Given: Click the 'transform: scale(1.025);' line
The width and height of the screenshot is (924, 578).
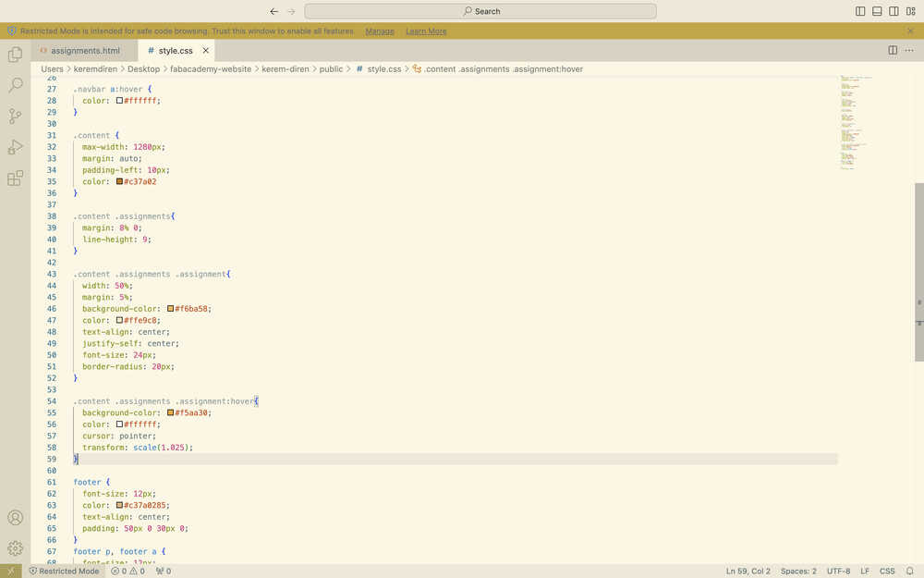Looking at the screenshot, I should (x=138, y=448).
